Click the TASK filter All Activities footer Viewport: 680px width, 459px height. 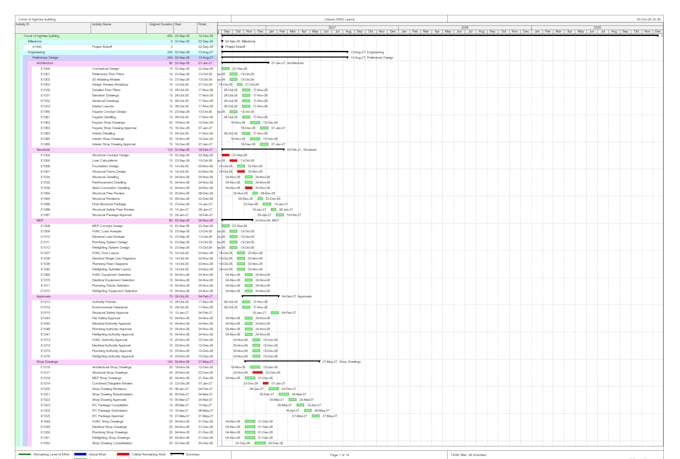point(468,455)
